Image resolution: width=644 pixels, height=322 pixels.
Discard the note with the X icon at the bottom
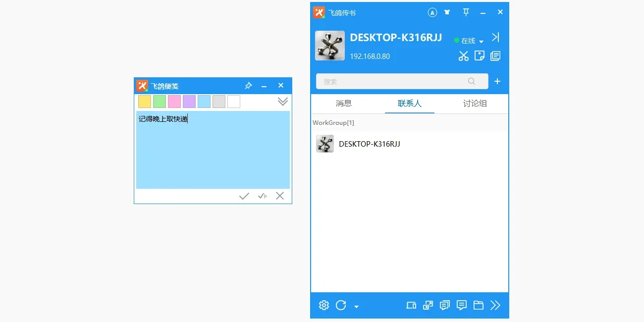pyautogui.click(x=280, y=196)
